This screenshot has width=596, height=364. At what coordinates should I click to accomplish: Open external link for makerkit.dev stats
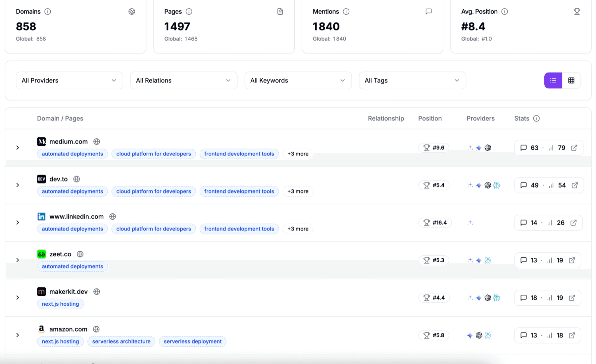tap(572, 298)
